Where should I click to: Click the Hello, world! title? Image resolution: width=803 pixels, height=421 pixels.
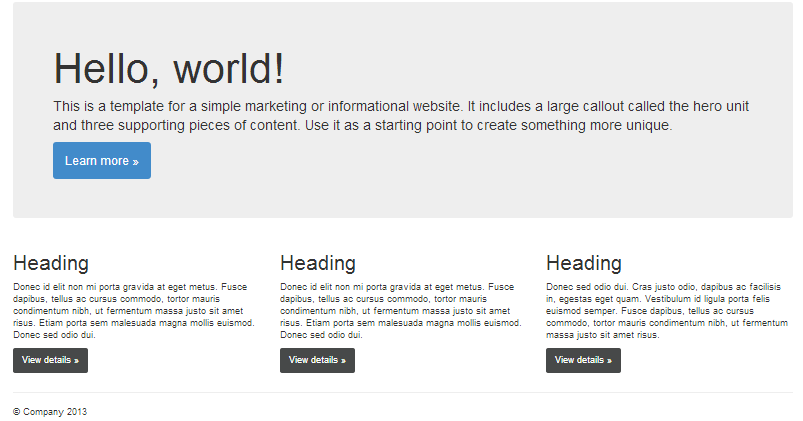pos(169,68)
